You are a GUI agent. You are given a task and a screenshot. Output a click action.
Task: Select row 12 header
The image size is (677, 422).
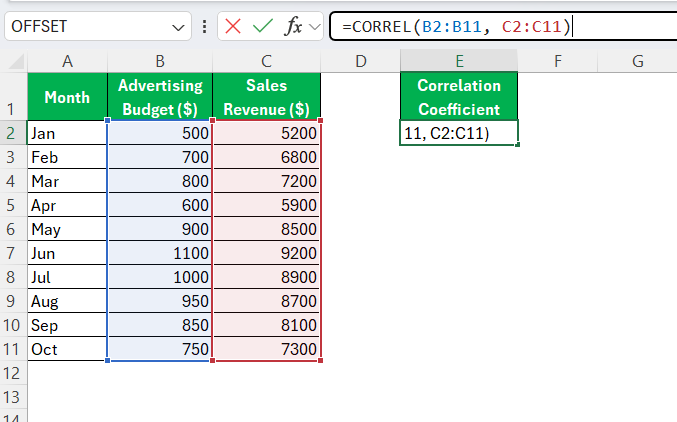point(13,373)
